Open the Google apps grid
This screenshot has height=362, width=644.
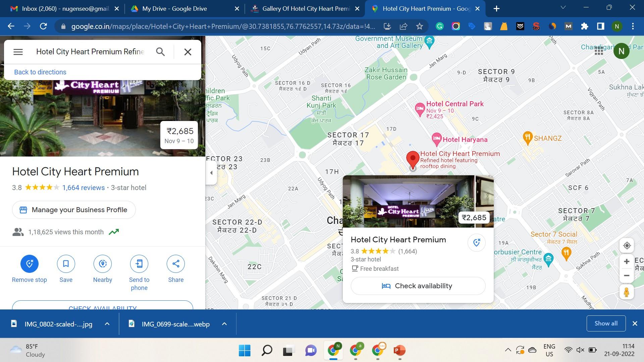[599, 51]
